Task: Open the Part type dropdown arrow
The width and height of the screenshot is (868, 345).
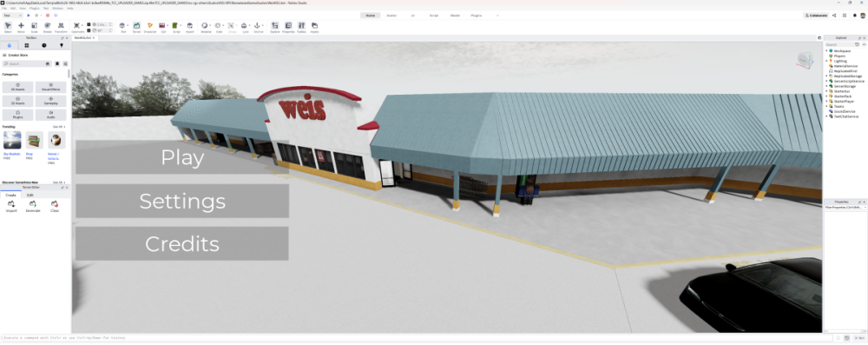Action: 128,25
